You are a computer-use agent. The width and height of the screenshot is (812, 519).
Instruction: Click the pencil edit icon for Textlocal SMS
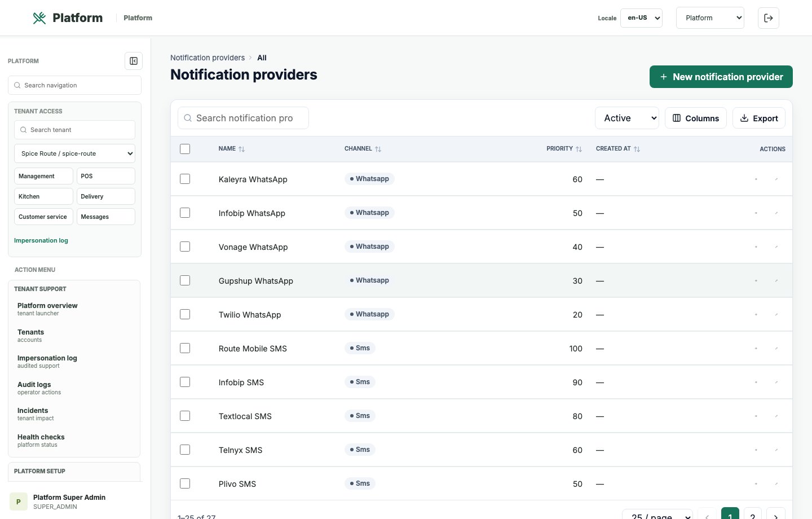pyautogui.click(x=776, y=416)
